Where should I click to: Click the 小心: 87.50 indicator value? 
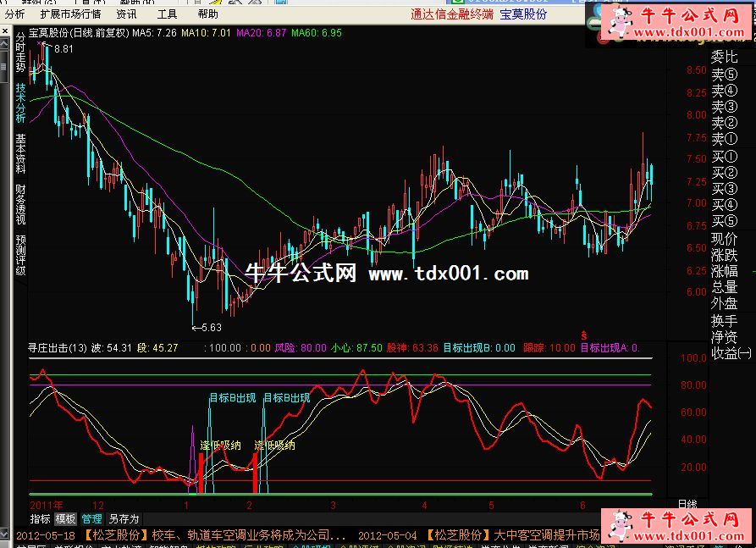356,348
